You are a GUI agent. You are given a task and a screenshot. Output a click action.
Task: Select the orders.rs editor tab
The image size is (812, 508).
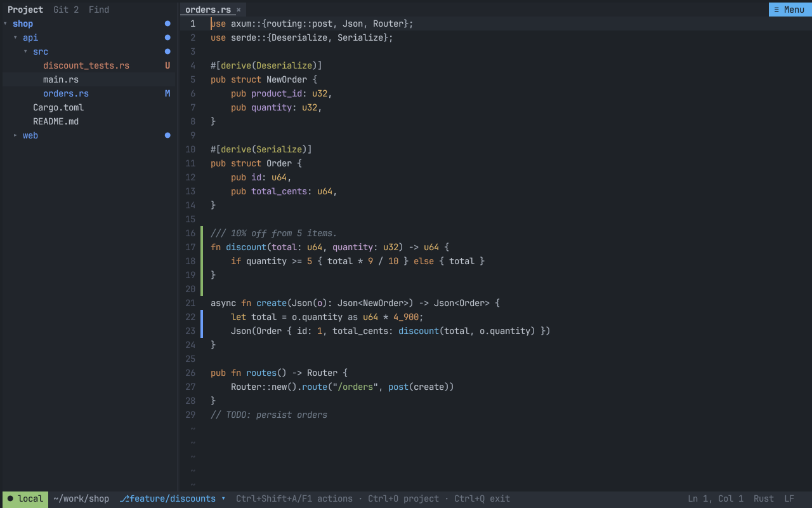[213, 10]
